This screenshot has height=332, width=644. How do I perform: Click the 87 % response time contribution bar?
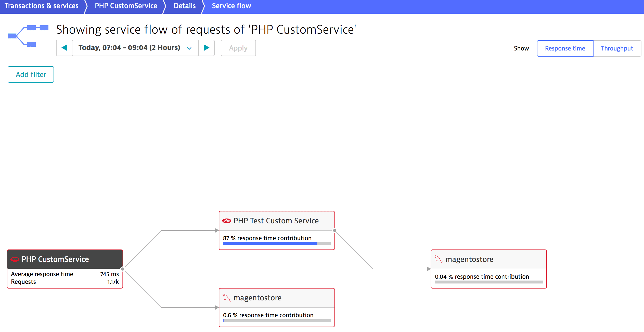(277, 244)
